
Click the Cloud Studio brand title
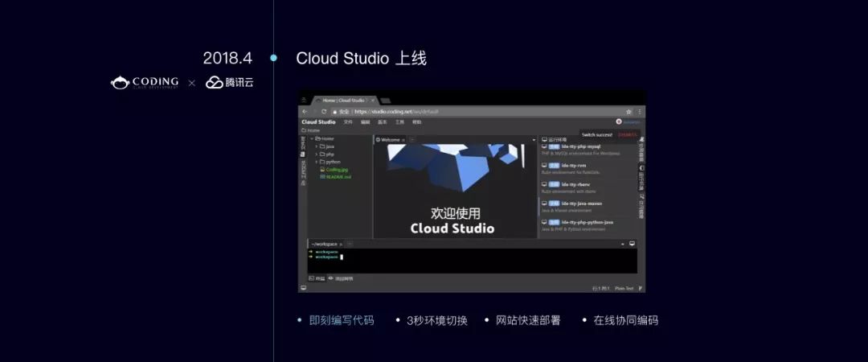click(x=318, y=122)
